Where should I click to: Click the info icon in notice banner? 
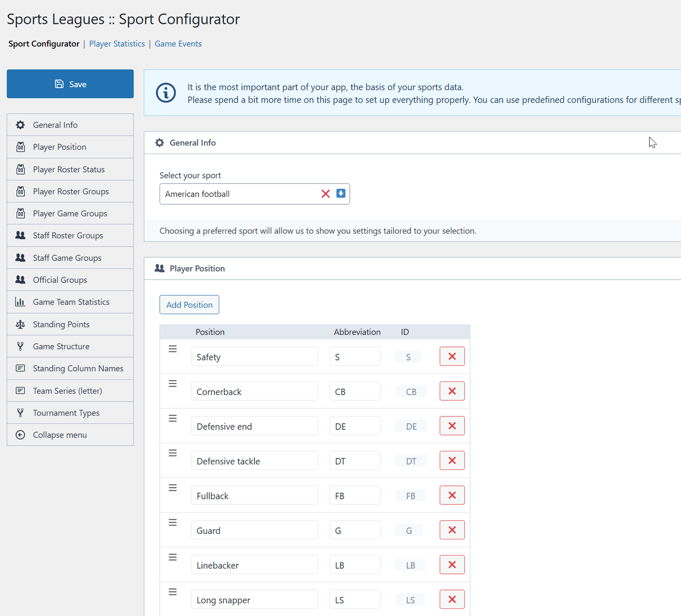pos(166,93)
